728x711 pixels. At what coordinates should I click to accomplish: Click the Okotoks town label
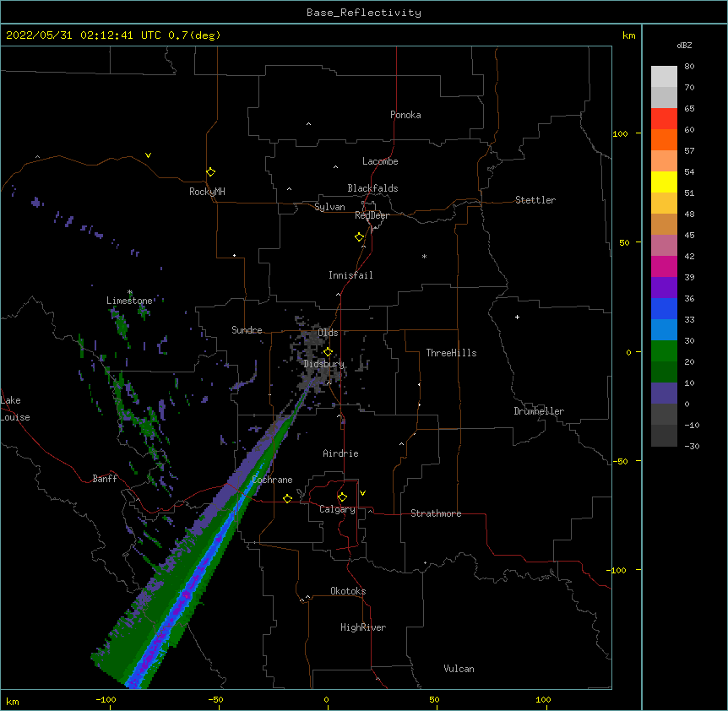pos(348,591)
